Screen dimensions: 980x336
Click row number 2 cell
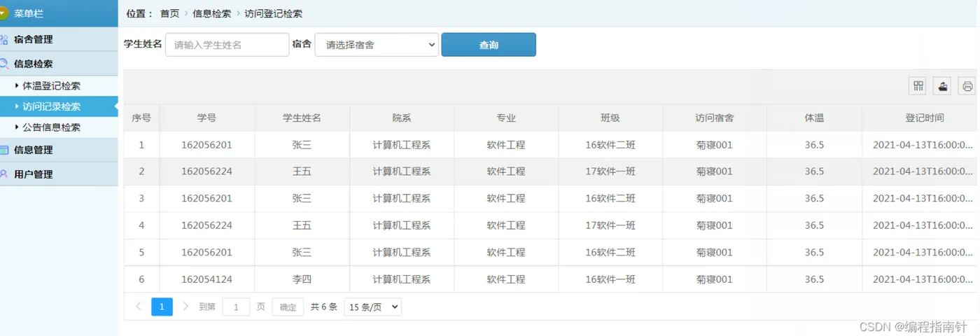141,171
